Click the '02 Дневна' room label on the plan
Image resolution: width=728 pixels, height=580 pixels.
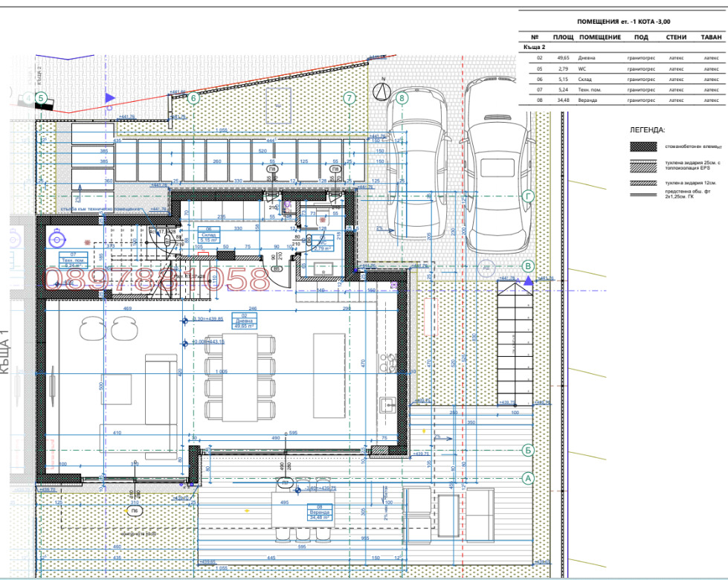[244, 321]
